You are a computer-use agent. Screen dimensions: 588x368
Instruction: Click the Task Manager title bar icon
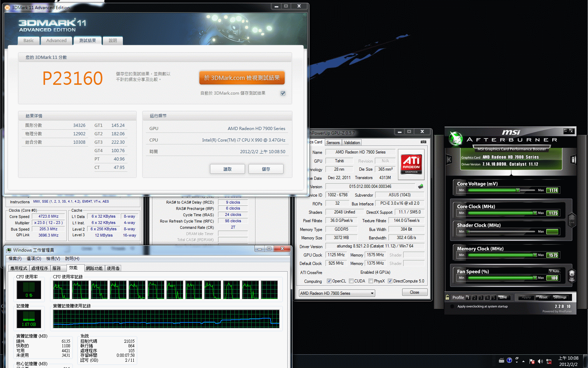coord(9,250)
